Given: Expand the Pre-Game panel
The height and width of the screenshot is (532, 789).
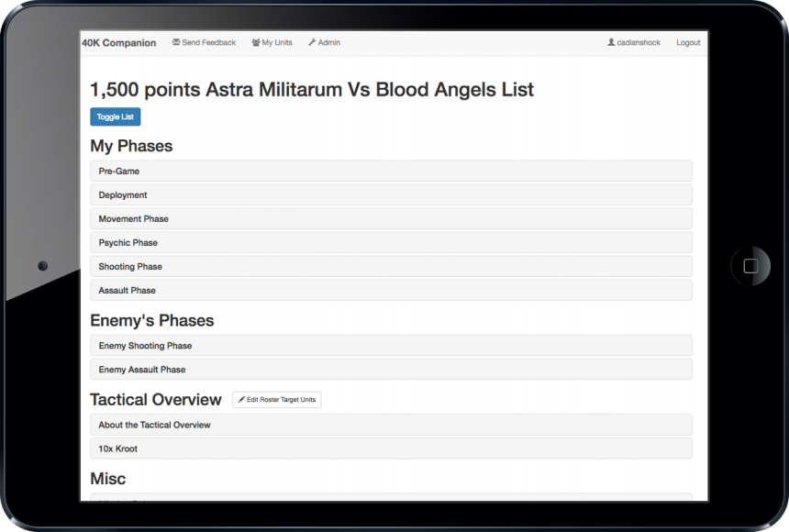Looking at the screenshot, I should 391,172.
